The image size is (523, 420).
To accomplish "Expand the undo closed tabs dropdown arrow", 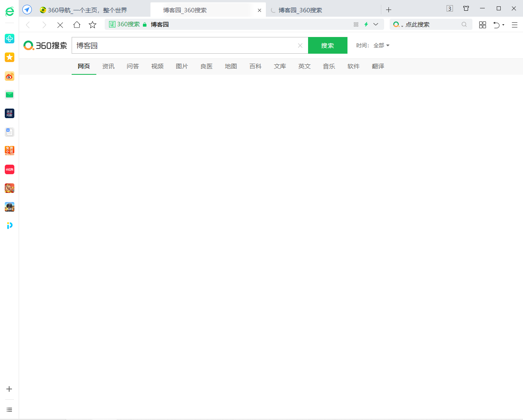I will (503, 25).
